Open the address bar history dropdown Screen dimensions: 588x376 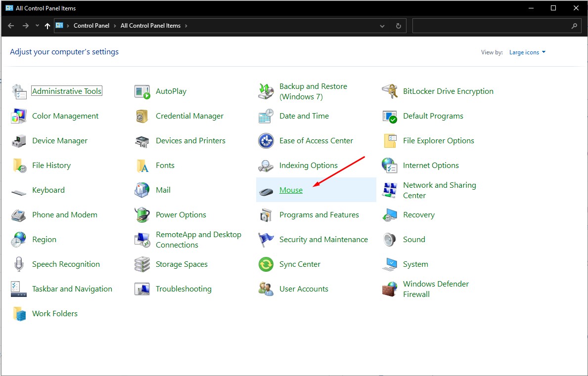click(382, 26)
